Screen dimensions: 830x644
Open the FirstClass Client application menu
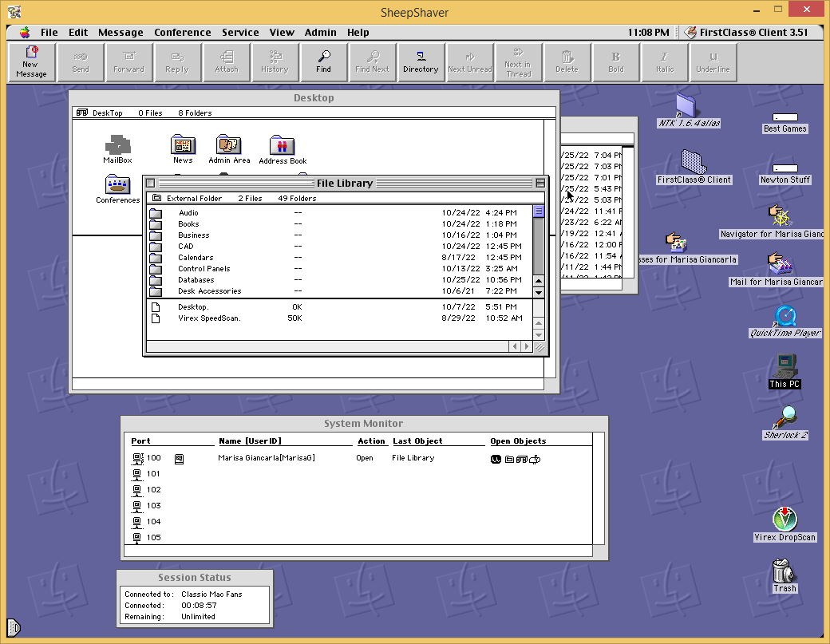click(748, 32)
